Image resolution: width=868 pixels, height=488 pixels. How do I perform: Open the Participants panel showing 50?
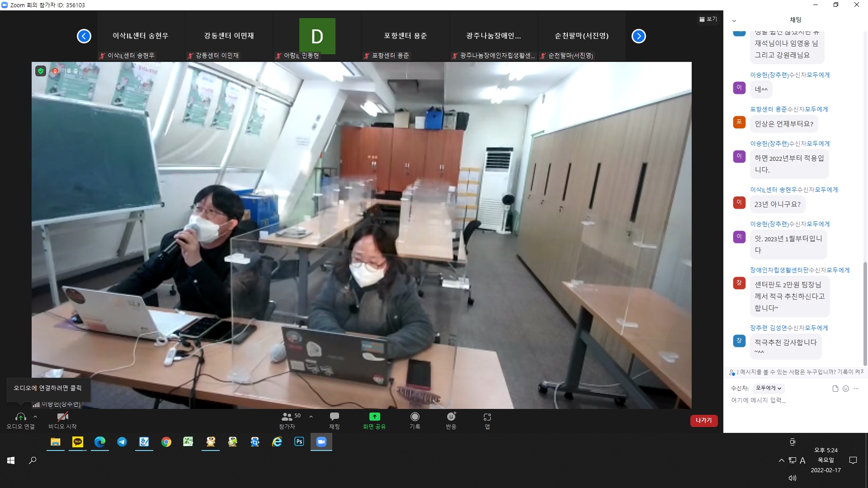(287, 420)
